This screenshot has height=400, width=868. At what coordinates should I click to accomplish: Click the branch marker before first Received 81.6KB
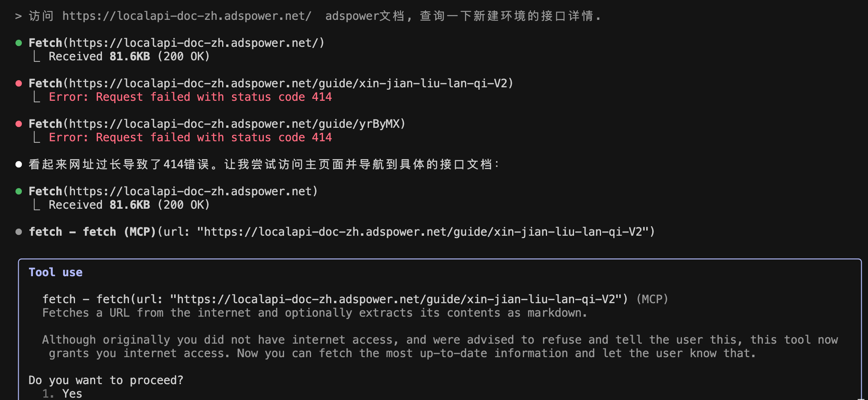click(36, 56)
